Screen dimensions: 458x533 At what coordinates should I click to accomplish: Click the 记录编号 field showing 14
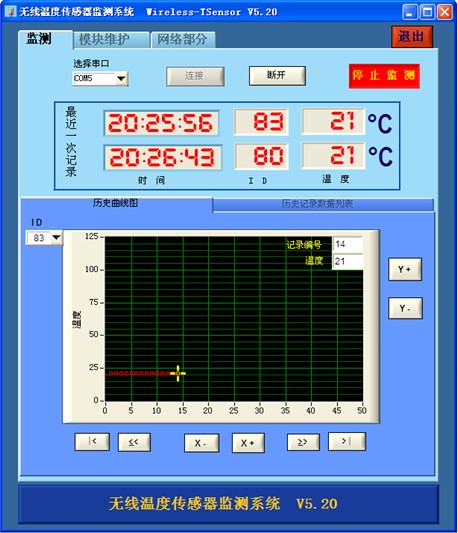click(x=347, y=244)
